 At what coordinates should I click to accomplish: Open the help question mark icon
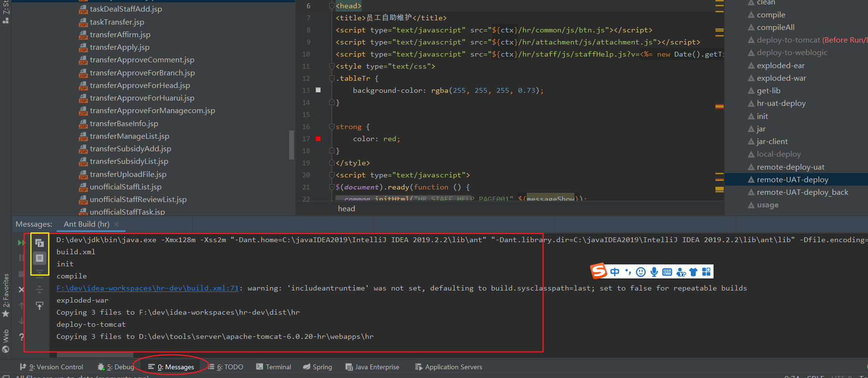coord(21,337)
